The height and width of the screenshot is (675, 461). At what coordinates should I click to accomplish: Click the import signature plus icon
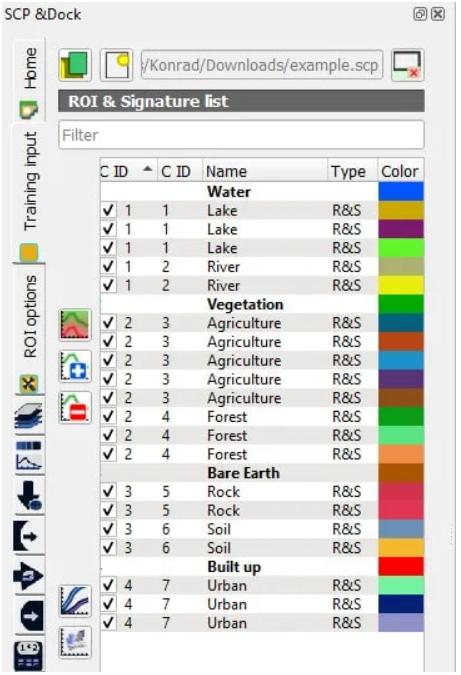pyautogui.click(x=75, y=366)
